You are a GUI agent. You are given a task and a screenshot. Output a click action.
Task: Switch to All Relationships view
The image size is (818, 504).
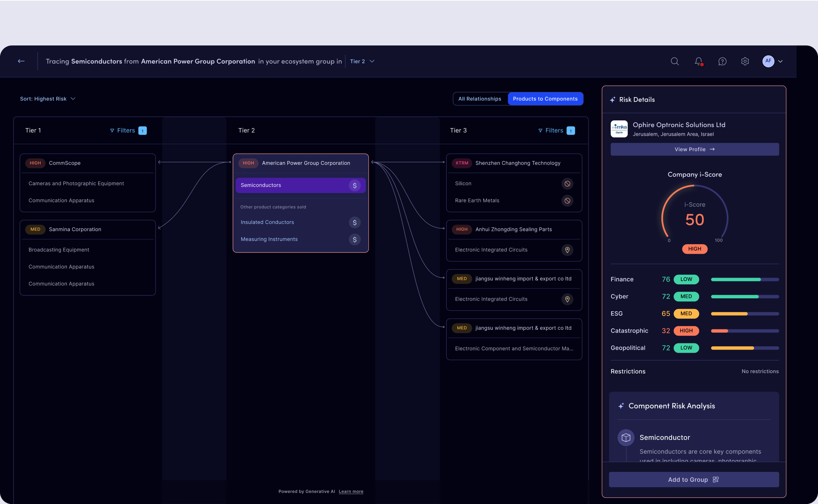(x=480, y=99)
